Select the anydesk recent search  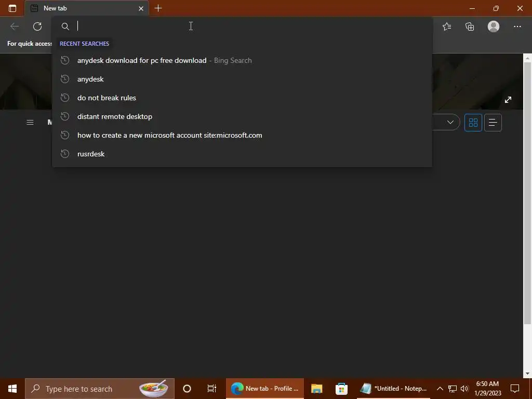tap(242, 79)
